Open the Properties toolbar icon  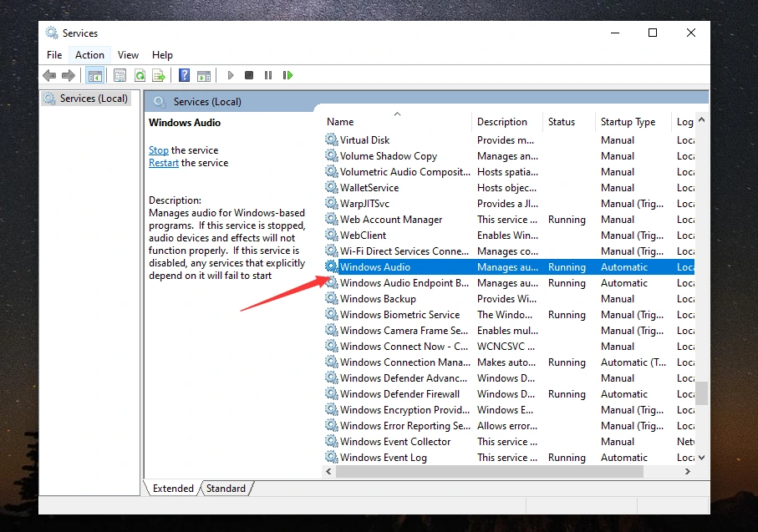pyautogui.click(x=120, y=75)
